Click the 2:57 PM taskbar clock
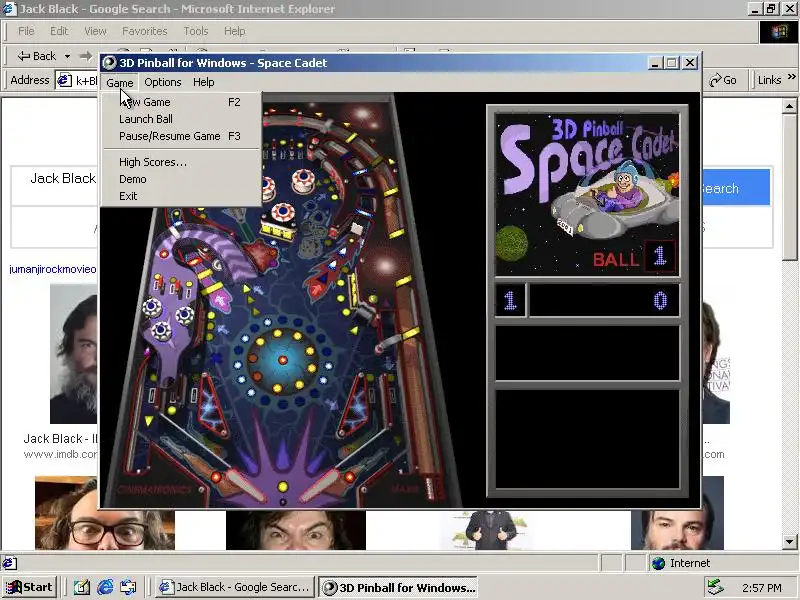Screen dimensions: 800x600 pos(762,588)
